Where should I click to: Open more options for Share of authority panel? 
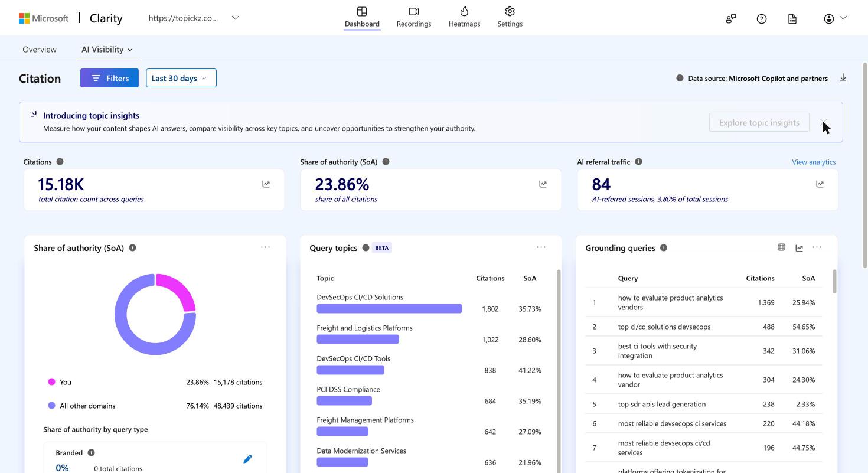click(x=265, y=247)
